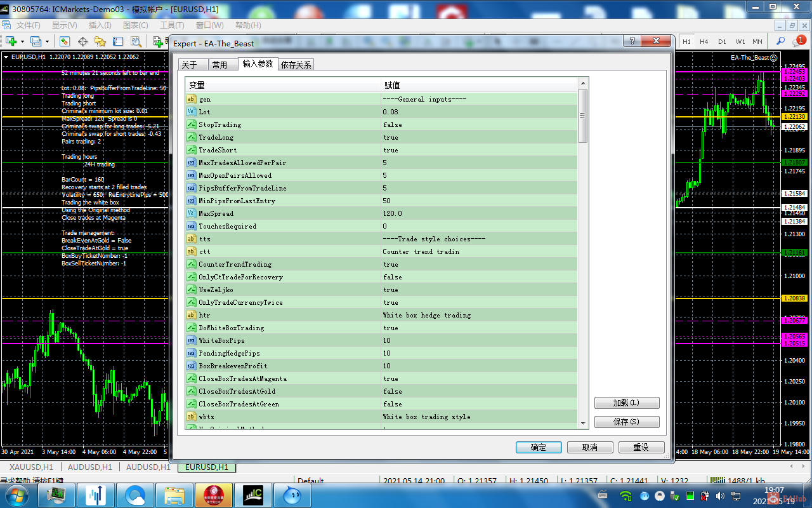Switch chart to H4 timeframe
Image resolution: width=812 pixels, height=508 pixels.
pyautogui.click(x=704, y=41)
